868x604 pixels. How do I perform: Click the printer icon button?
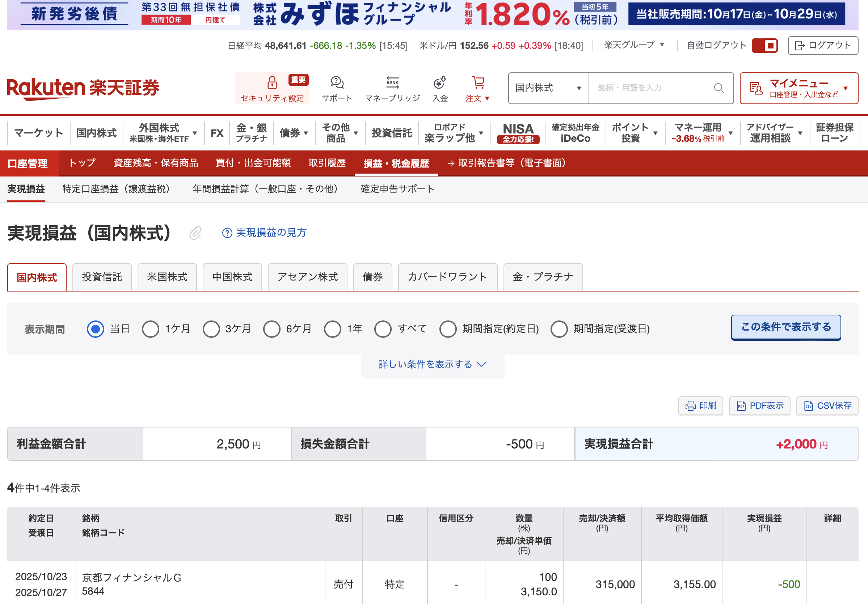(690, 406)
